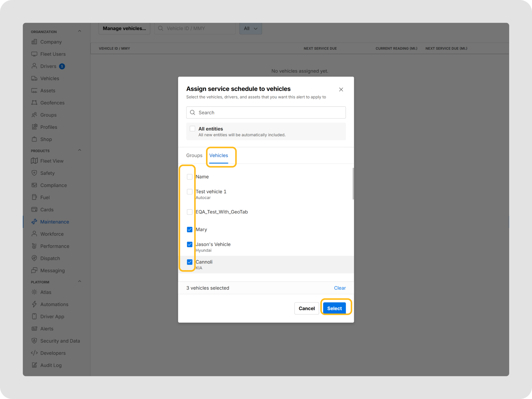This screenshot has width=532, height=399.
Task: Click the Automations lightning icon
Action: point(34,304)
